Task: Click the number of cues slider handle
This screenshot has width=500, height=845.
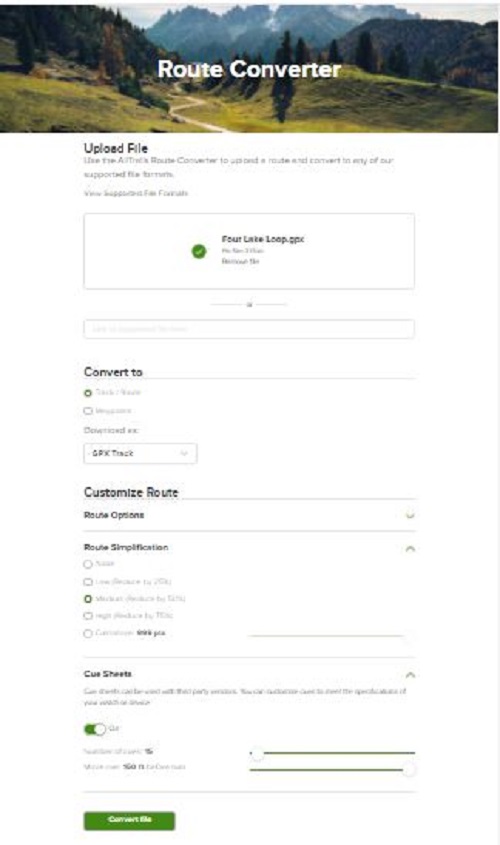Action: point(257,753)
